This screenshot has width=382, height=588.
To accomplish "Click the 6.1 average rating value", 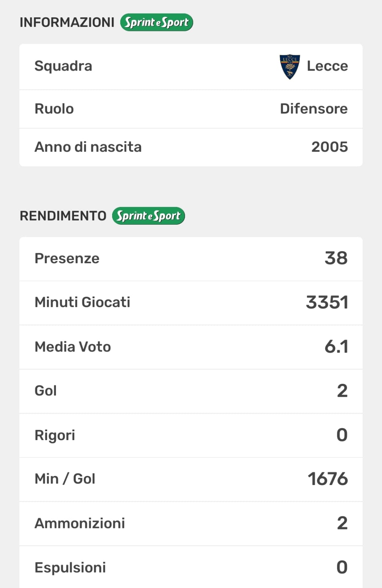I will [336, 347].
